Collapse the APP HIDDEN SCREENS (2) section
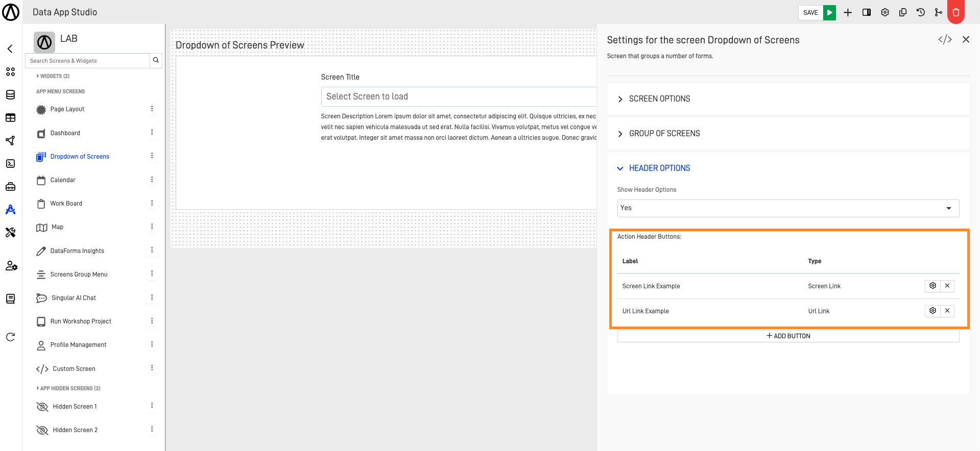Screen dimensions: 980x451 pyautogui.click(x=68, y=388)
